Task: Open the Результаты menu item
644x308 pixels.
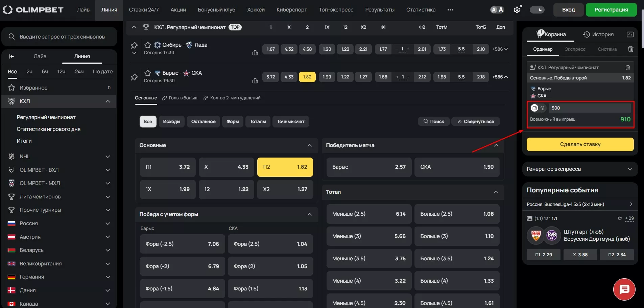Action: coord(380,10)
